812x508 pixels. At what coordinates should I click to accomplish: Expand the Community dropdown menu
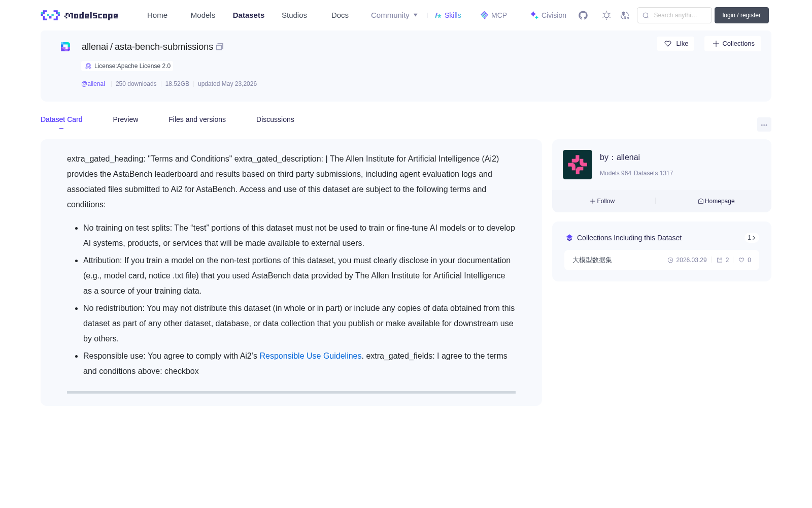point(394,15)
